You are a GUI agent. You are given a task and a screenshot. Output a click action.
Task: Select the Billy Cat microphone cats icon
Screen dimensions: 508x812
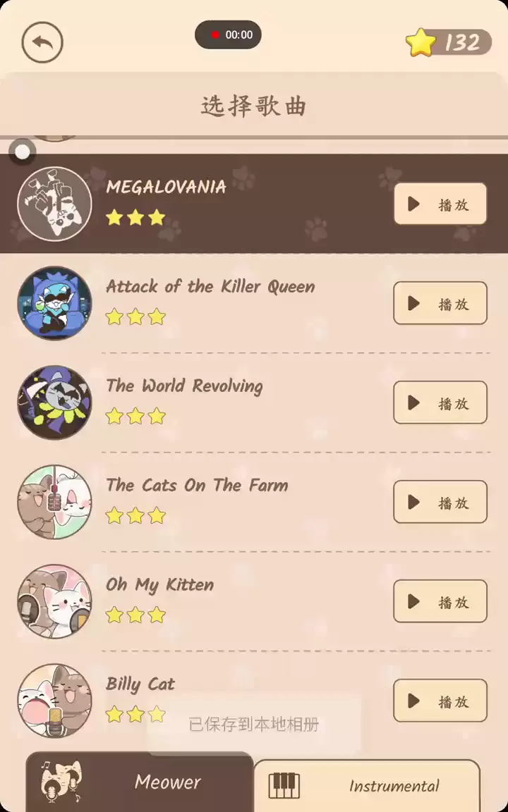click(x=54, y=701)
